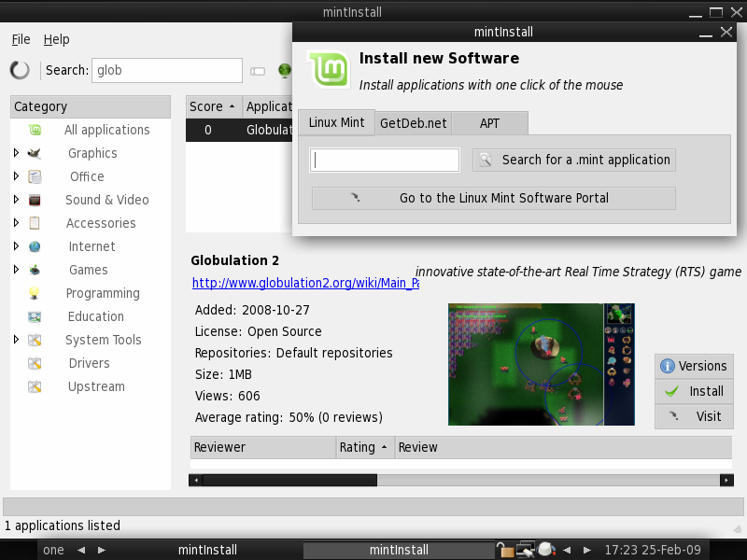Click the System Tools category icon
This screenshot has width=747, height=560.
click(35, 340)
